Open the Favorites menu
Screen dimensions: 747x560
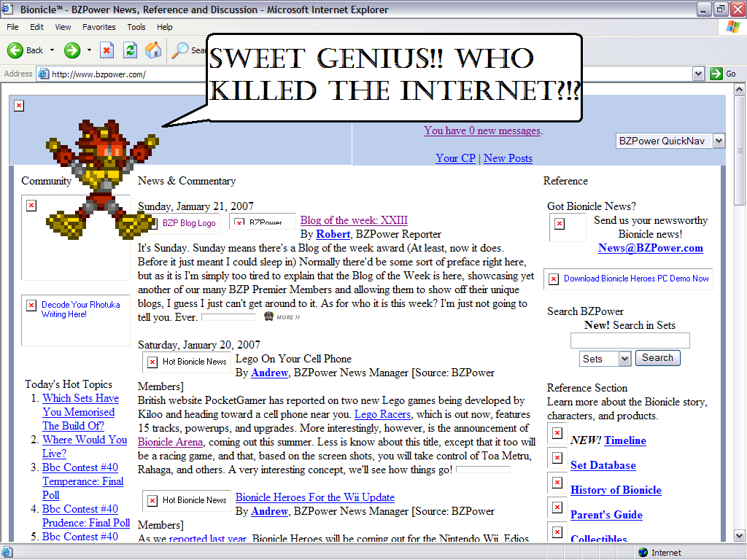tap(98, 27)
